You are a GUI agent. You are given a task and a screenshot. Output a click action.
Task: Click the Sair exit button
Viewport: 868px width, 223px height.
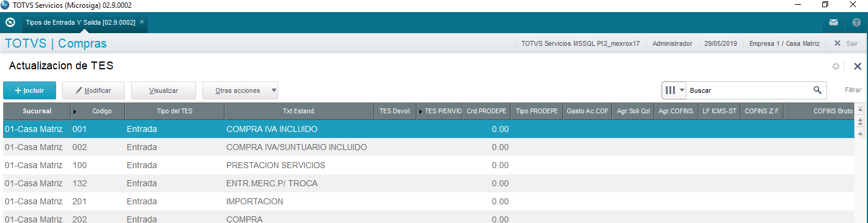point(846,43)
